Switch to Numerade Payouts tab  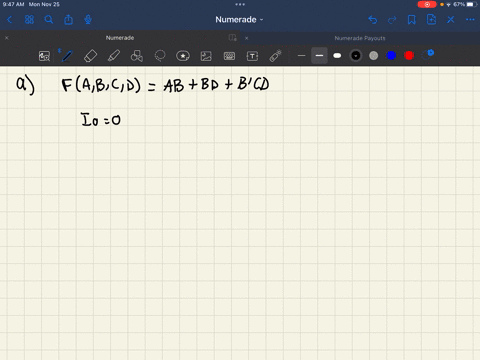360,38
